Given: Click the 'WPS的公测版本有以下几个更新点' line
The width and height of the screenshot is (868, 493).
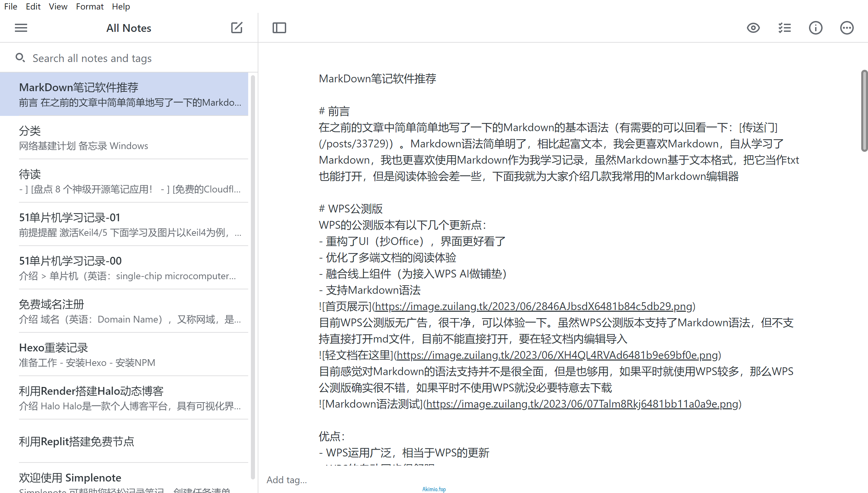Looking at the screenshot, I should [402, 225].
